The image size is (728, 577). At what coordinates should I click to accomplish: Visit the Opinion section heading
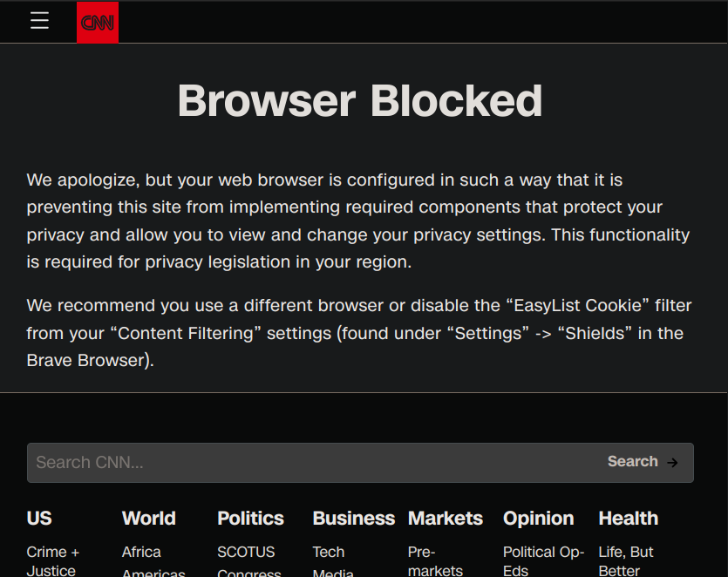538,519
